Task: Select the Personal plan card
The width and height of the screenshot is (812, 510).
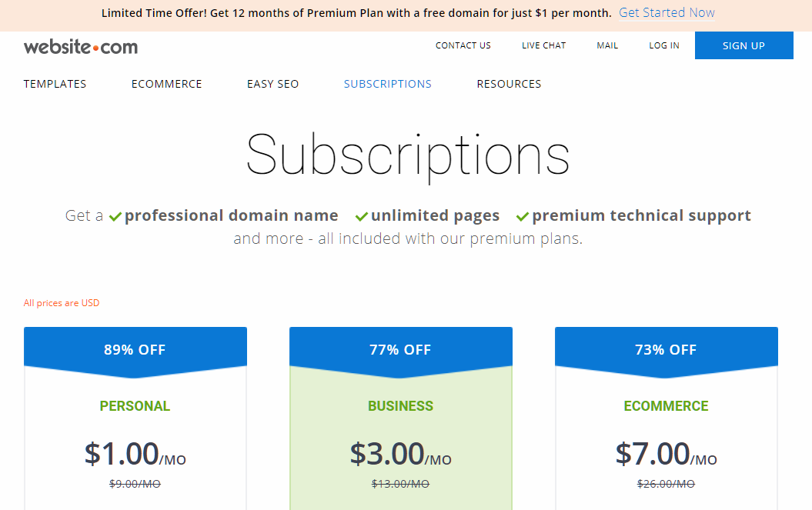Action: (135, 418)
